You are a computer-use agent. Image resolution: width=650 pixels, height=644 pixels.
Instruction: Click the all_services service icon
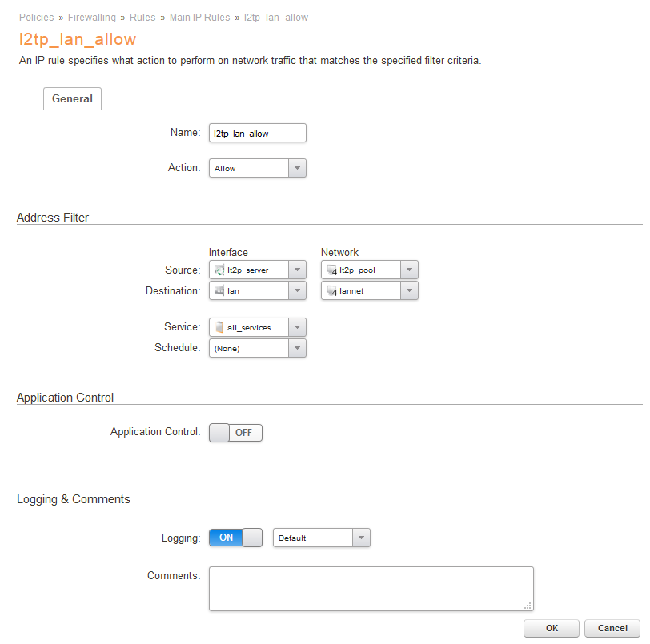click(219, 327)
